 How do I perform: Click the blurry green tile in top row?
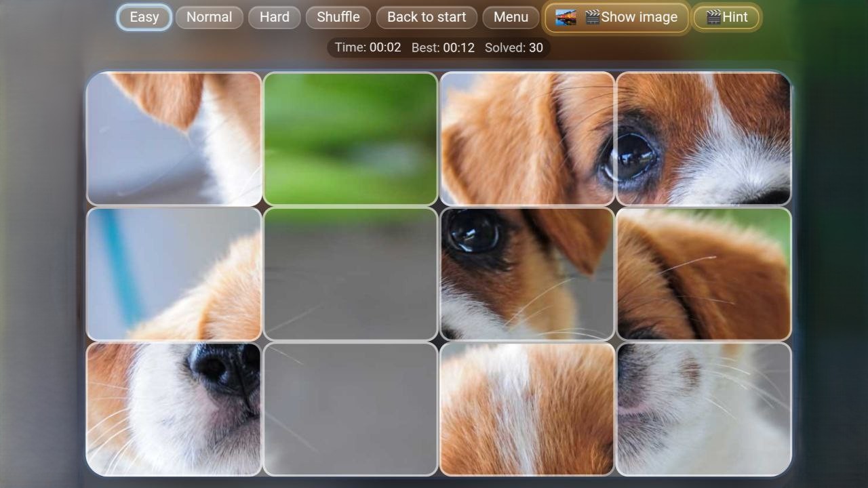point(350,138)
